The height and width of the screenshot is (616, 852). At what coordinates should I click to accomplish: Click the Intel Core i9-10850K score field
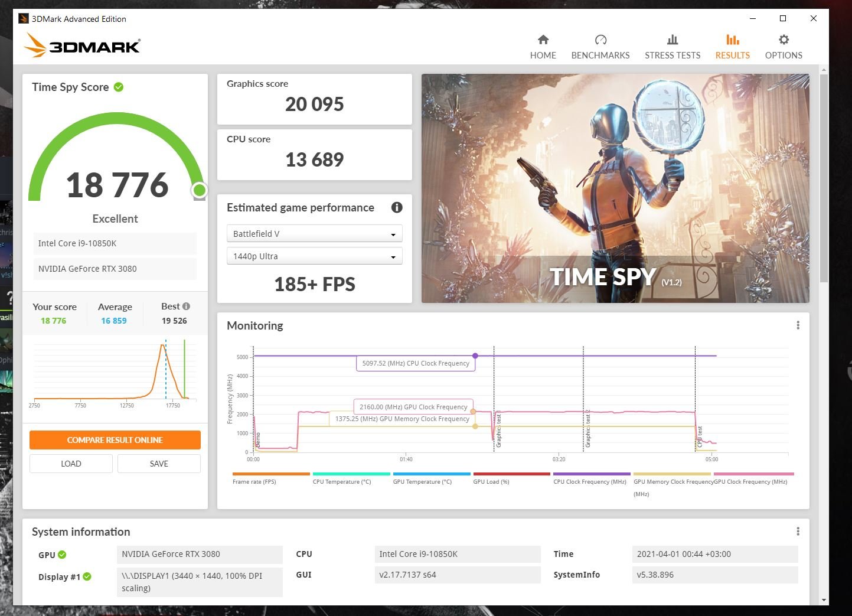pos(115,243)
